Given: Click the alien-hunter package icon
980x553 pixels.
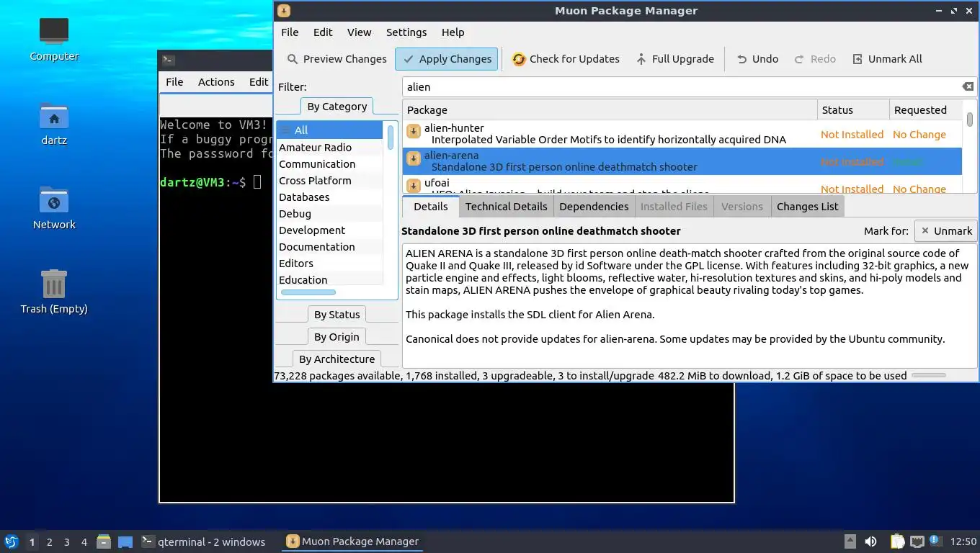Looking at the screenshot, I should 414,131.
